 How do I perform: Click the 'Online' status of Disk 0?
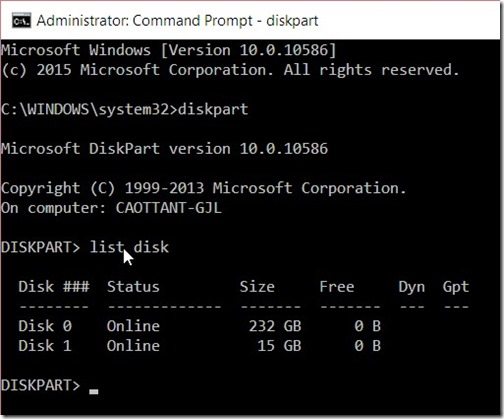tap(133, 326)
